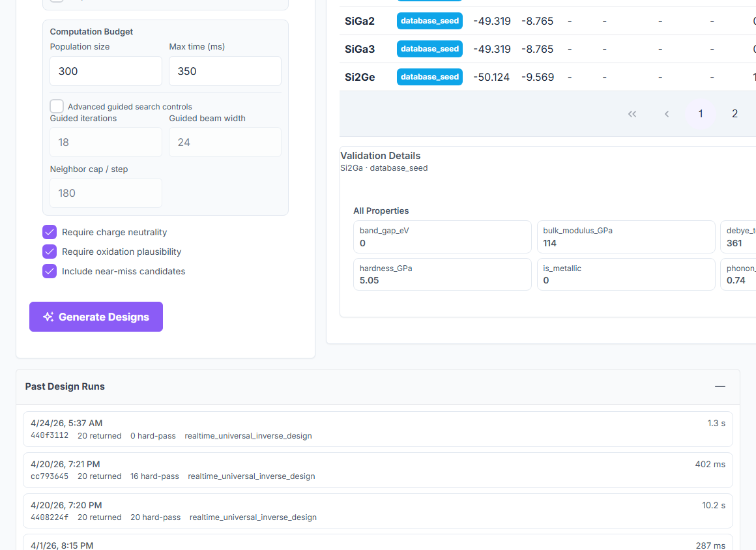756x550 pixels.
Task: Enable Advanced guided search controls checkbox
Action: pyautogui.click(x=57, y=106)
